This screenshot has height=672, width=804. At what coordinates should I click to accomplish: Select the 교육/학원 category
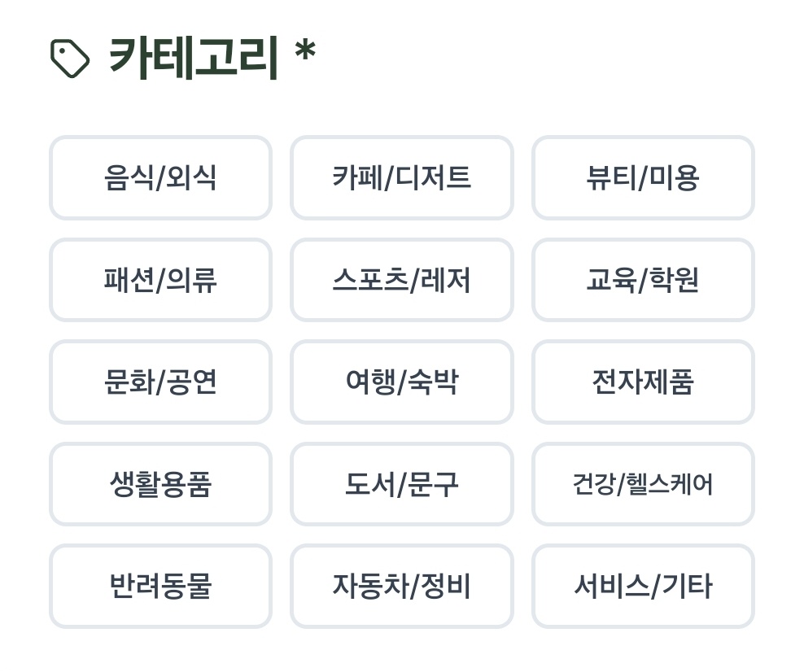[643, 280]
